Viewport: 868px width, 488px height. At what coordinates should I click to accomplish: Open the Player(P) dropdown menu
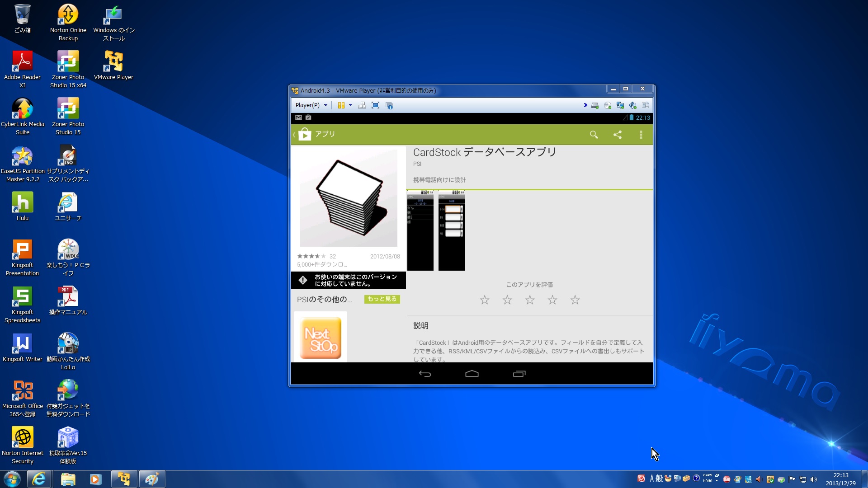pyautogui.click(x=311, y=105)
